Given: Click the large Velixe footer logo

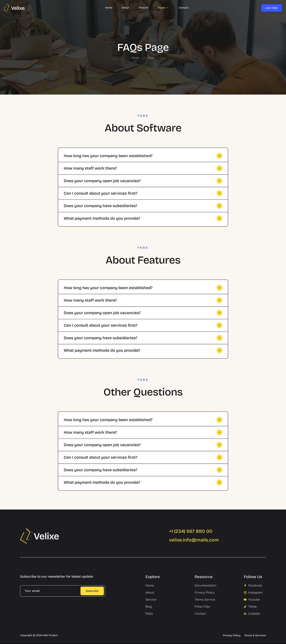Looking at the screenshot, I should [x=39, y=536].
